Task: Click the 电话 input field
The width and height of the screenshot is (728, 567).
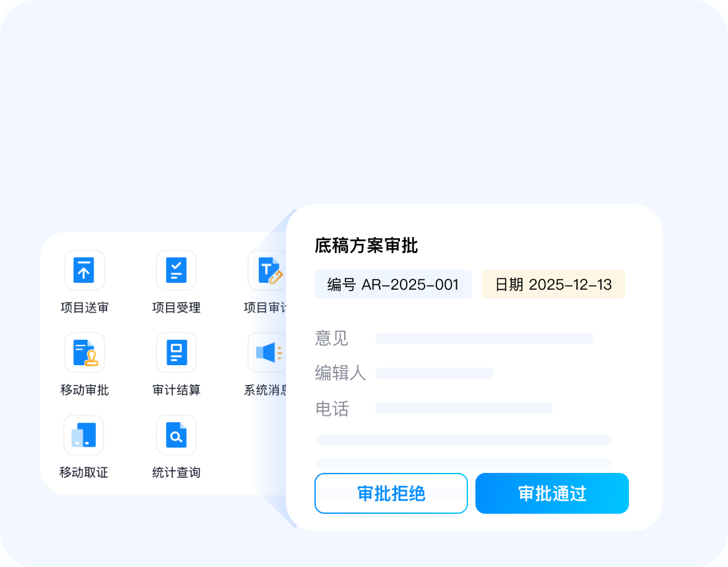Action: pos(464,408)
